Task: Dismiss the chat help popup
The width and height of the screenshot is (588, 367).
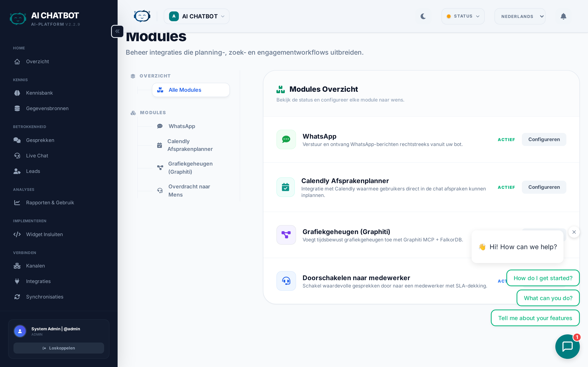Action: pyautogui.click(x=574, y=232)
